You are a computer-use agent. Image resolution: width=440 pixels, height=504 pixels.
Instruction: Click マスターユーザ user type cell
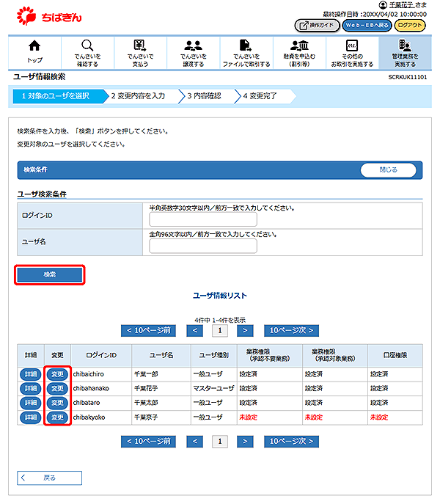point(213,389)
